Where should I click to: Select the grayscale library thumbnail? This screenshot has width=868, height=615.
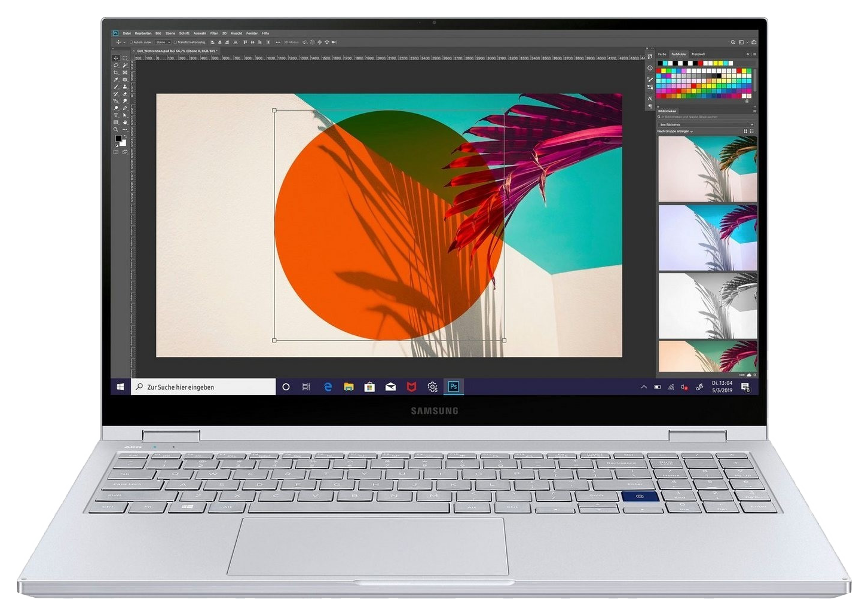pos(707,305)
